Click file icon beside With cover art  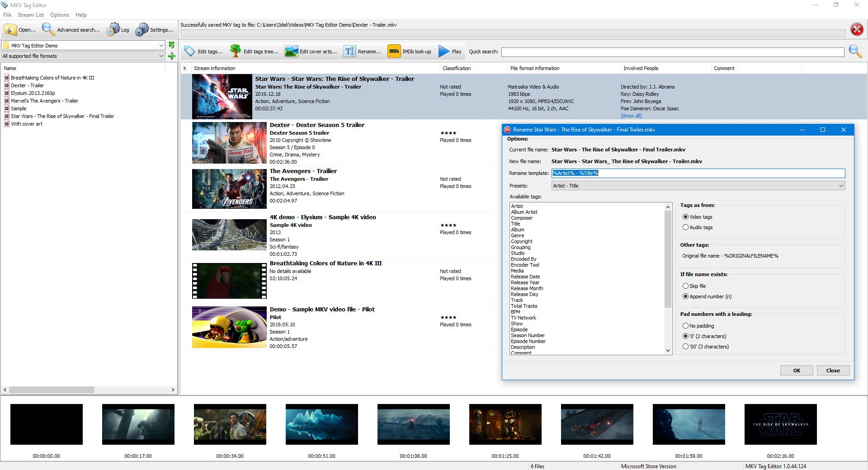tap(7, 124)
